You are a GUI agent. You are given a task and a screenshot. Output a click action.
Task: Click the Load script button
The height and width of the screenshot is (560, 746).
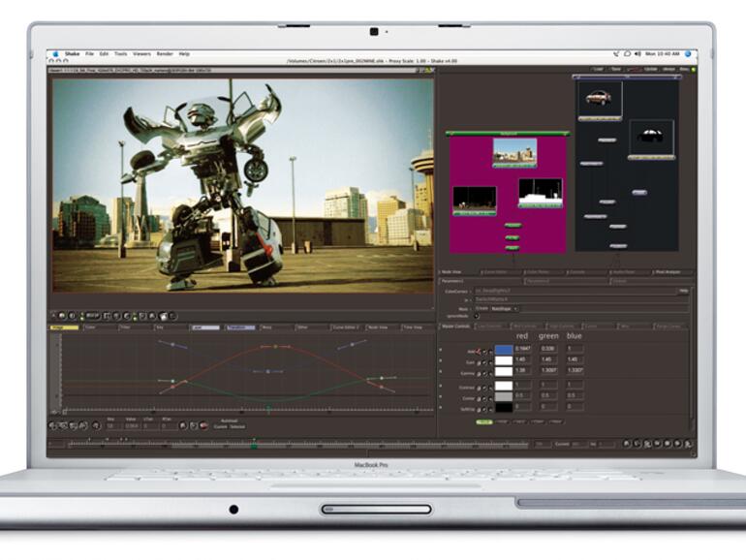point(598,69)
